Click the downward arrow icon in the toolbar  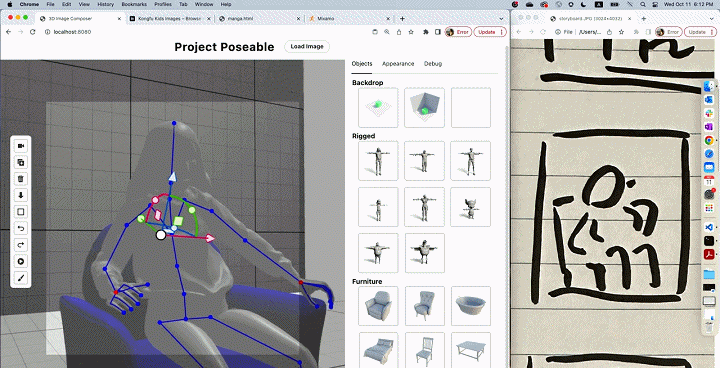tap(21, 195)
